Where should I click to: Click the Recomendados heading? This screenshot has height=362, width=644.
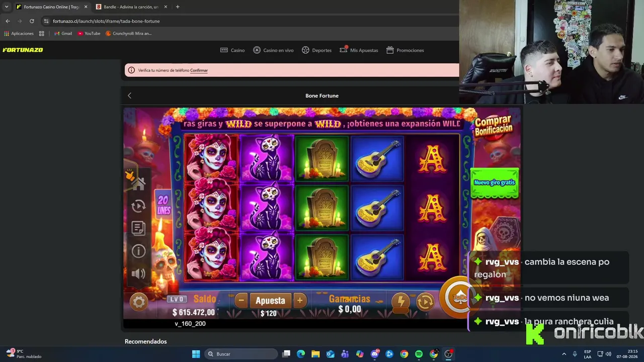[145, 341]
